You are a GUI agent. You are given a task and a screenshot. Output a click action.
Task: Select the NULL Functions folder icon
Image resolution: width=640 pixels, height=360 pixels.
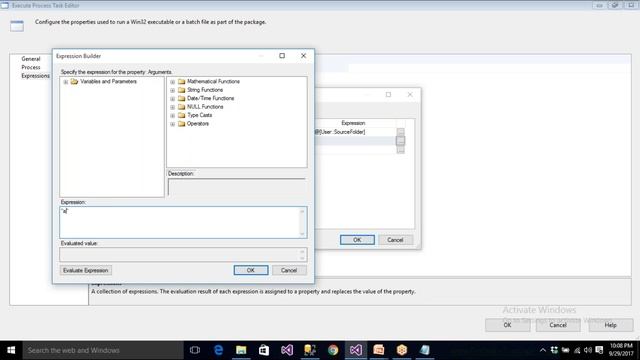(x=182, y=107)
